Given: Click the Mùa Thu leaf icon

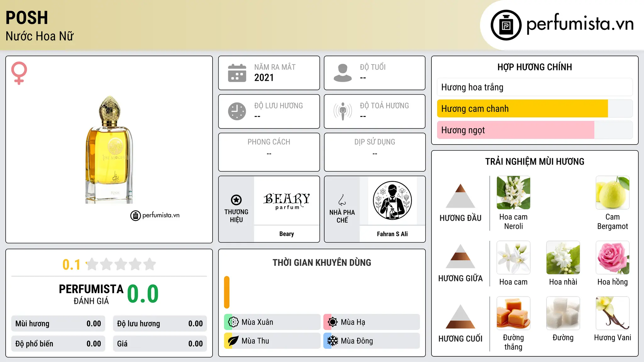Looking at the screenshot, I should (x=233, y=341).
